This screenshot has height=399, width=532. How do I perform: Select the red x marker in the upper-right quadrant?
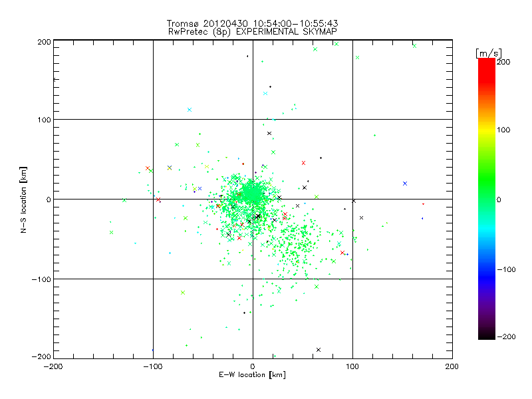click(303, 163)
